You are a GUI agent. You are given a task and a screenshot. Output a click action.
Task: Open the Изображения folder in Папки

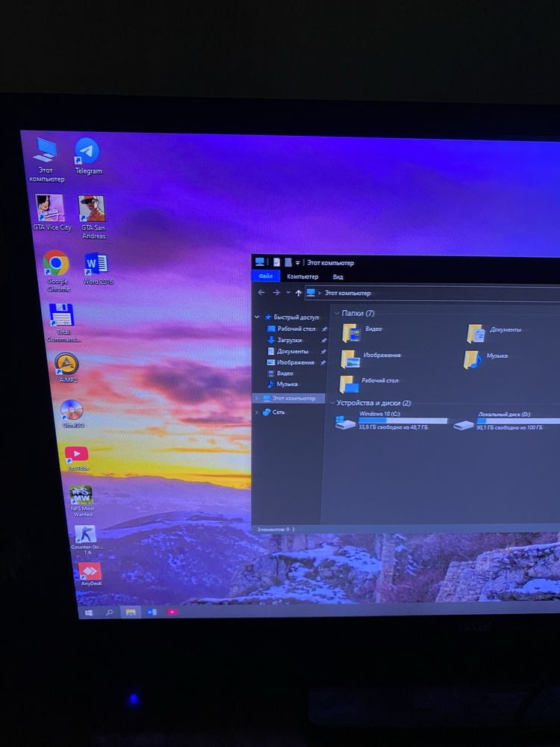[370, 359]
